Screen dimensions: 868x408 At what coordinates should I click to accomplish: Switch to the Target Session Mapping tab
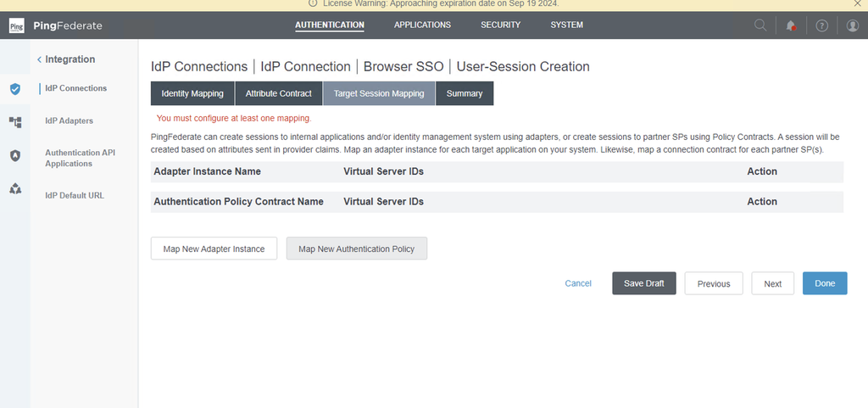tap(379, 93)
